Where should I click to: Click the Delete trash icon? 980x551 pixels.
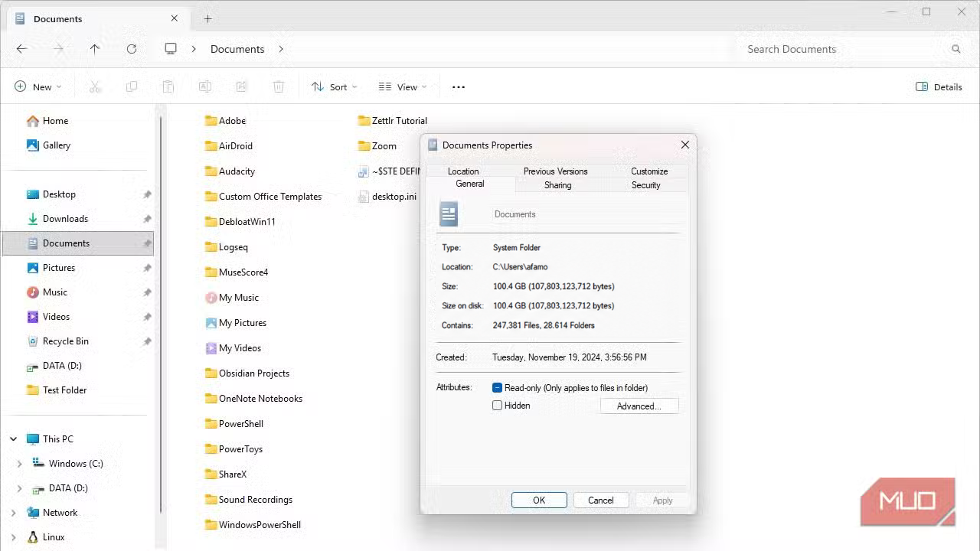click(x=279, y=87)
